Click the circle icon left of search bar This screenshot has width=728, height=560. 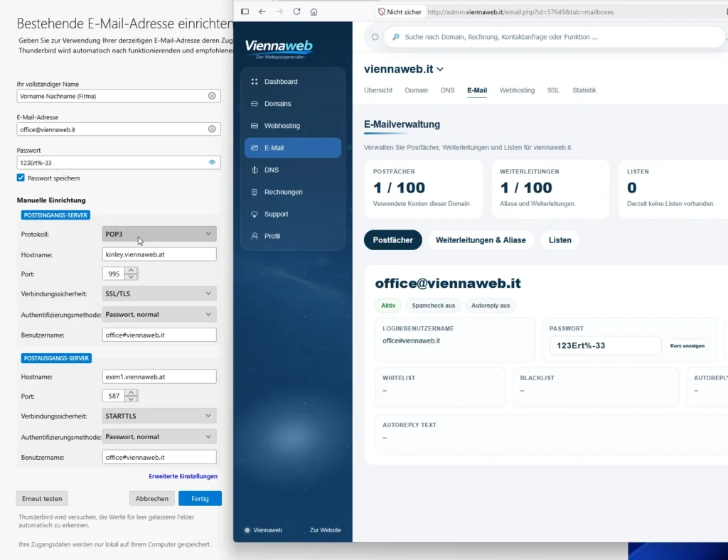[x=375, y=37]
